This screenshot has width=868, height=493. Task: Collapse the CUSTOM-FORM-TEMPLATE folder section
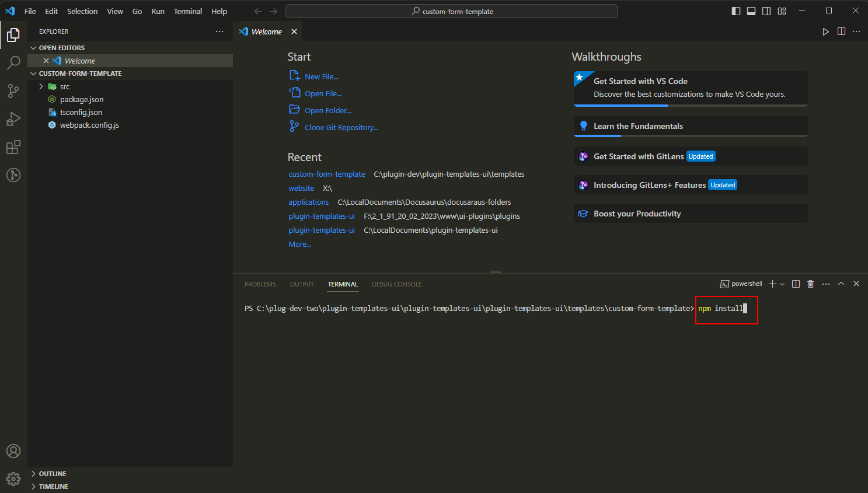click(x=130, y=74)
